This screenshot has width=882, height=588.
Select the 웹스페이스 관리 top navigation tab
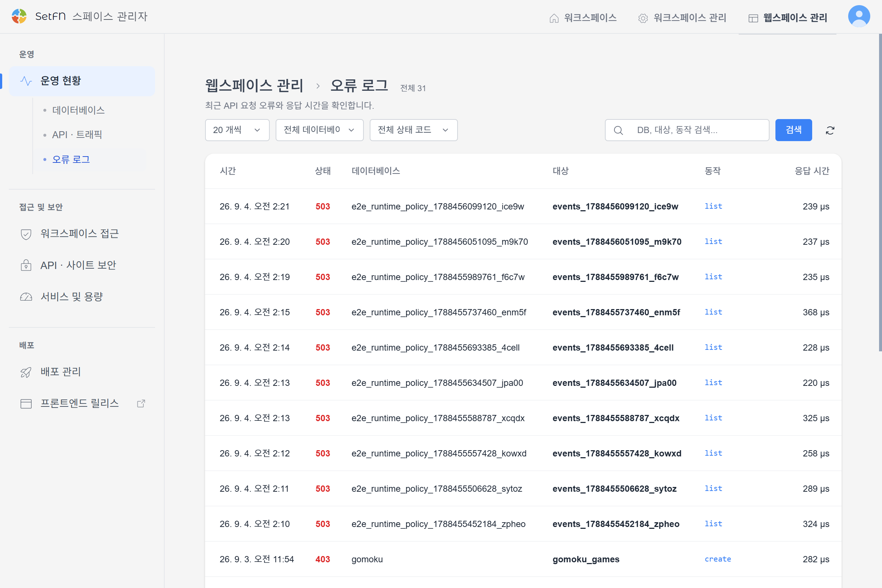(x=788, y=18)
